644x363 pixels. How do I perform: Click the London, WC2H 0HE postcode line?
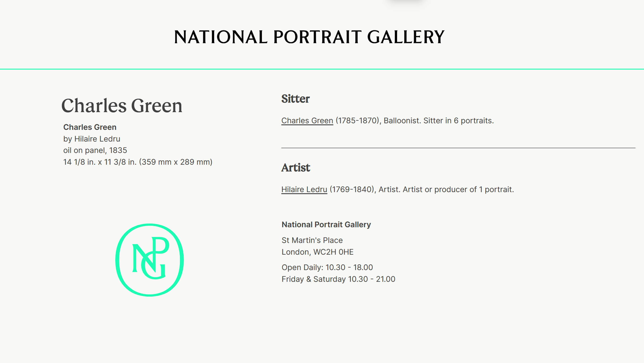pos(318,252)
